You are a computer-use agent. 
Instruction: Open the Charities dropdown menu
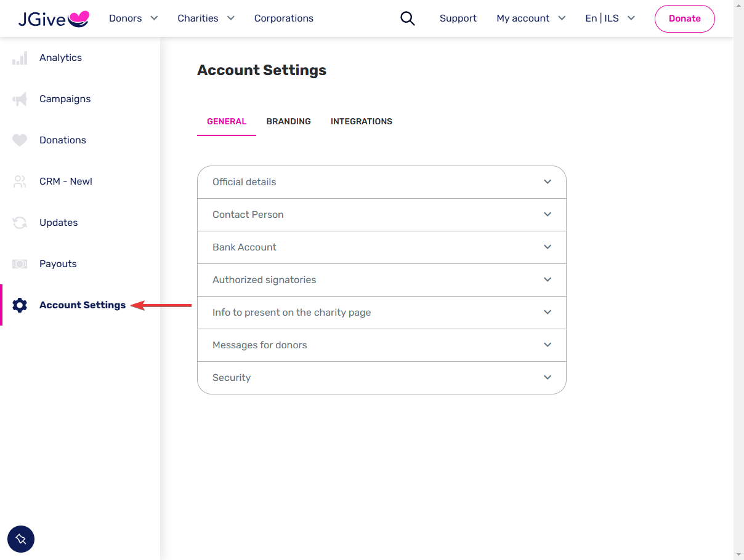pyautogui.click(x=206, y=18)
